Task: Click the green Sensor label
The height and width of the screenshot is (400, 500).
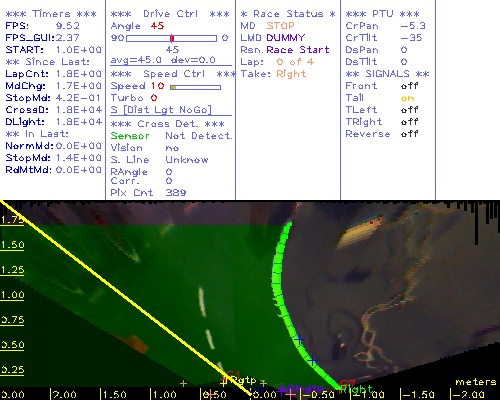Action: pos(130,136)
